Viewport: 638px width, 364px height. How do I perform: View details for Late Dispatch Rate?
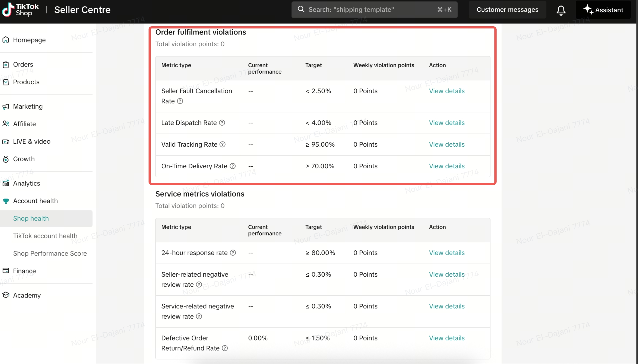click(x=446, y=123)
